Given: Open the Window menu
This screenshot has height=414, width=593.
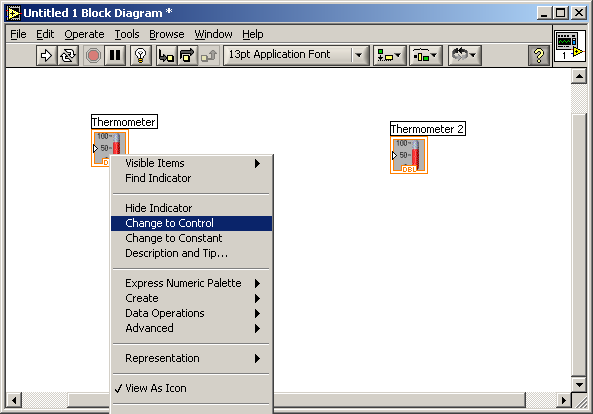Looking at the screenshot, I should 213,34.
